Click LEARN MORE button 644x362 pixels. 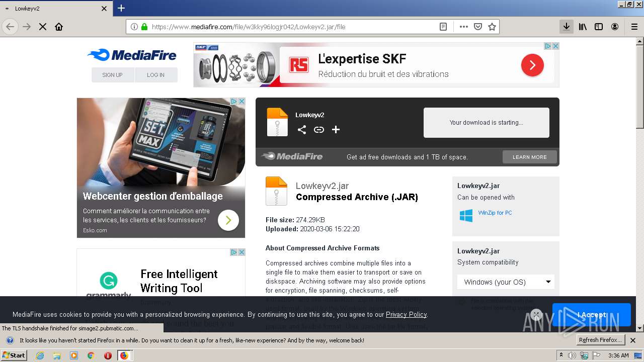pos(529,157)
